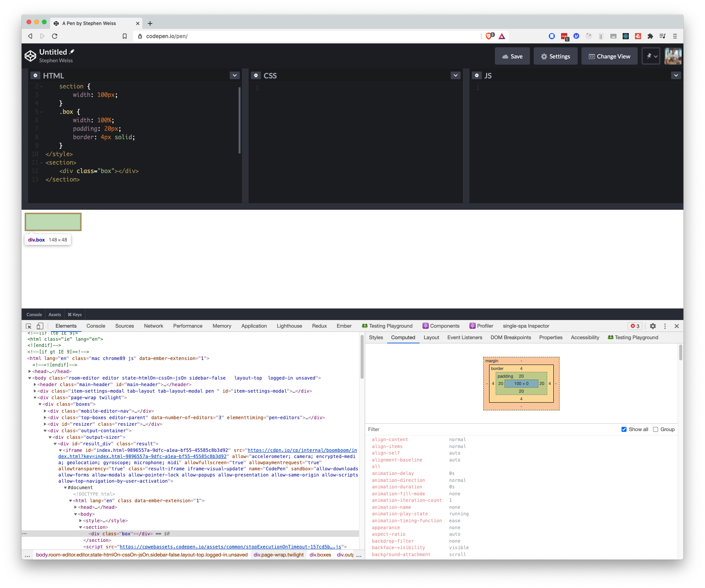705x588 pixels.
Task: Open the media control playlist icon
Action: [662, 36]
